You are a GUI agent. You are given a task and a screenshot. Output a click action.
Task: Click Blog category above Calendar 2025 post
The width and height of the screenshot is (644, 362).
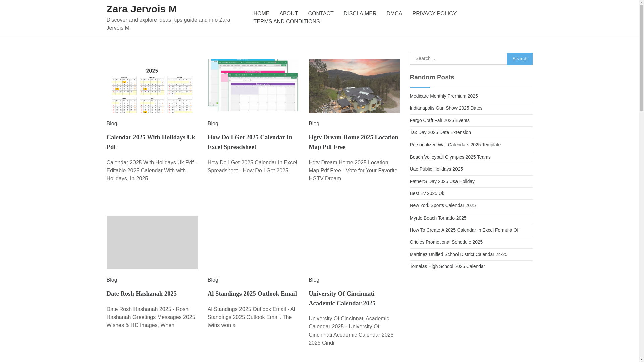[112, 124]
